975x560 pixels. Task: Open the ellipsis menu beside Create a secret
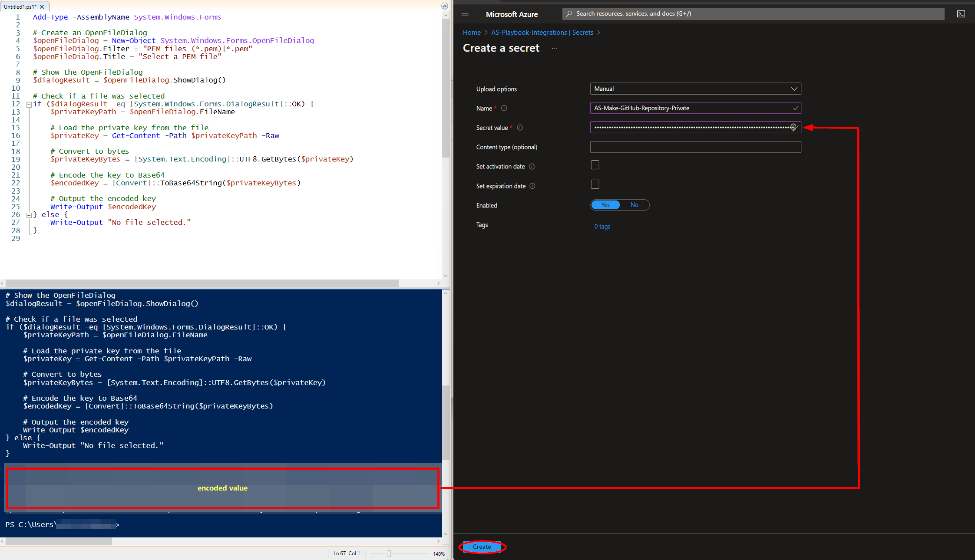point(555,48)
